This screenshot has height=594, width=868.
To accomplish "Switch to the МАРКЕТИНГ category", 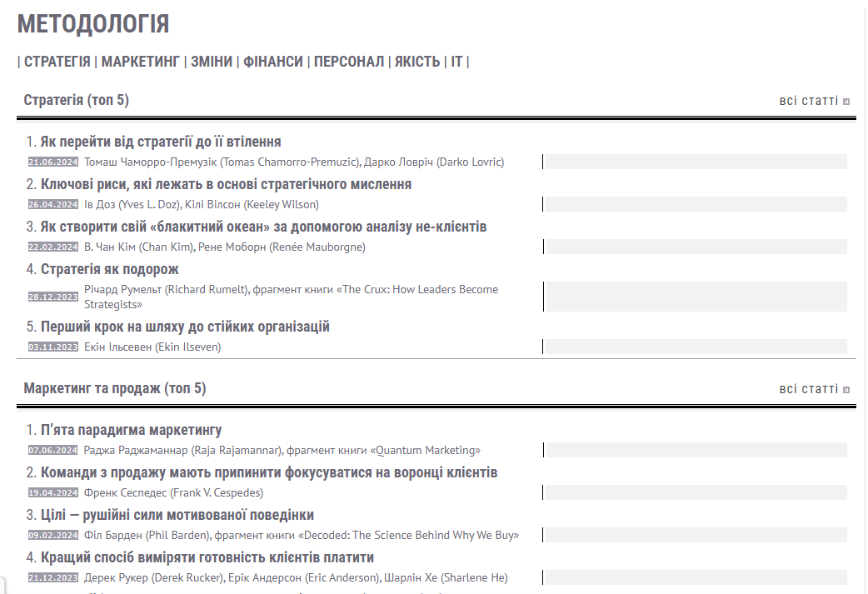I will coord(141,62).
